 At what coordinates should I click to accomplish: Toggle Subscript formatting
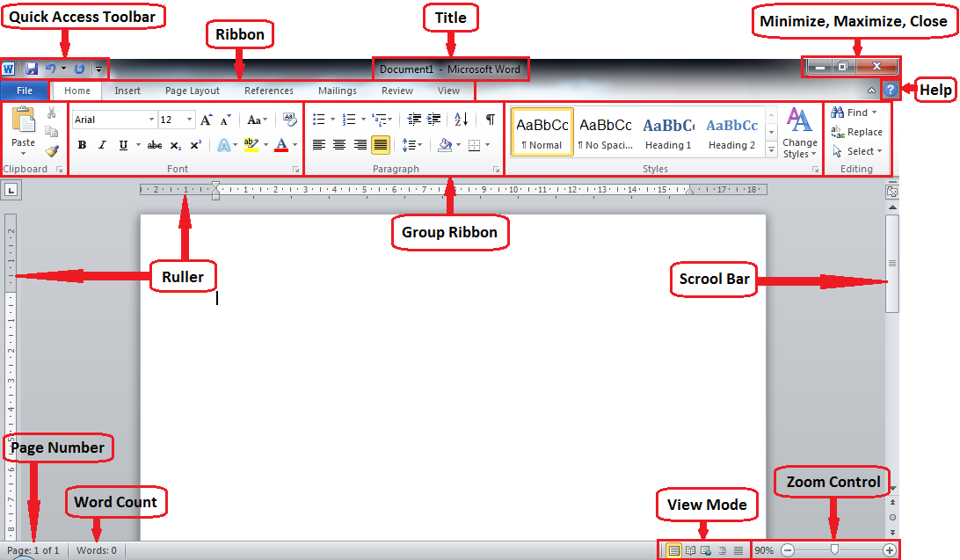[x=176, y=145]
